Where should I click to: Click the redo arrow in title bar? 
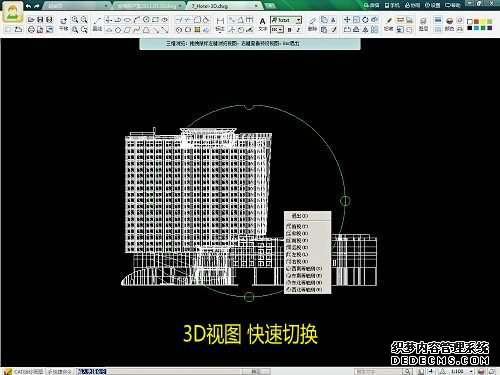(x=37, y=6)
